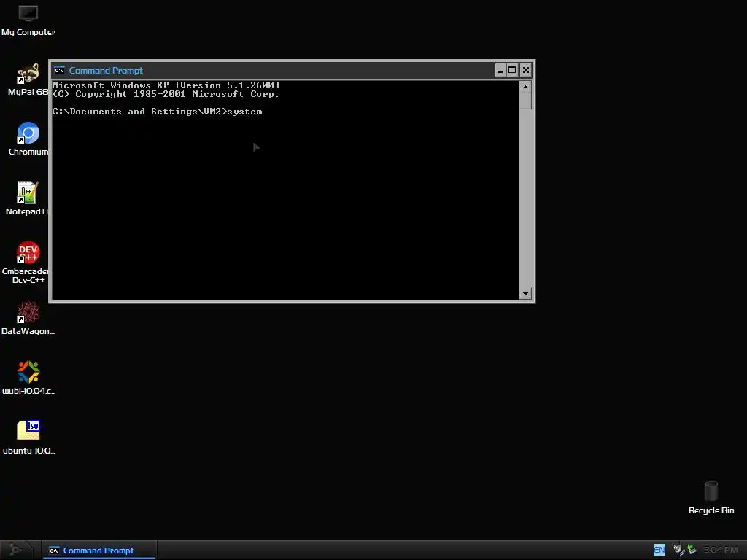Click the 'Command Prompt' window title text
Image resolution: width=747 pixels, height=560 pixels.
tap(106, 71)
